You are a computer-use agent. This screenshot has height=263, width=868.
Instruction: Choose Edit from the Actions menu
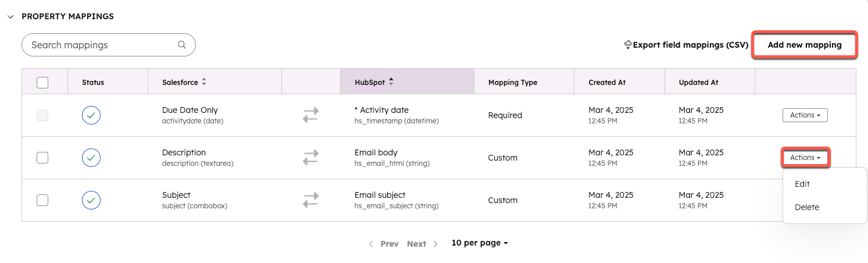802,184
